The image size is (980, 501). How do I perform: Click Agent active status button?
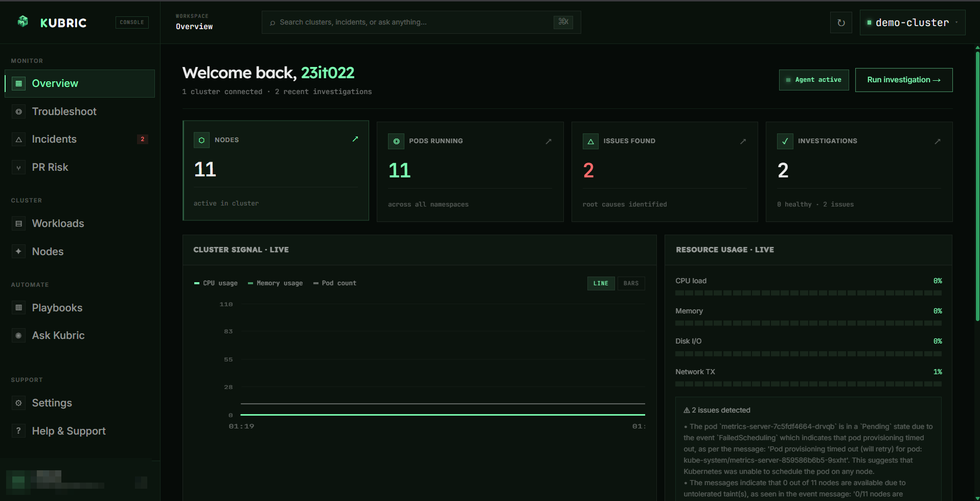(x=814, y=80)
